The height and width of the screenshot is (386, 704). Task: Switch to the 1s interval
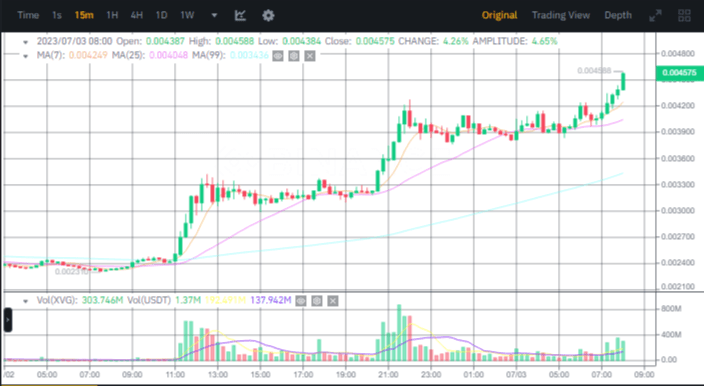pyautogui.click(x=57, y=15)
